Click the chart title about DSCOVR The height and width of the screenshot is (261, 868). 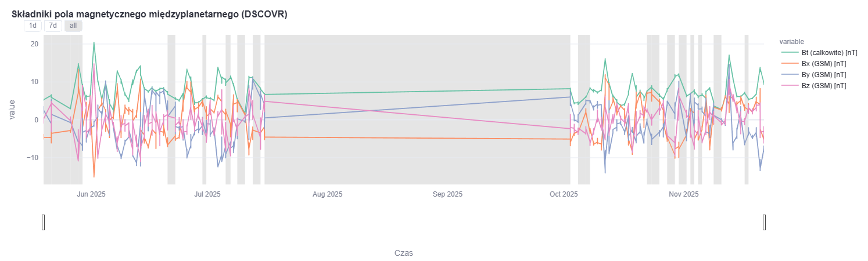(149, 14)
